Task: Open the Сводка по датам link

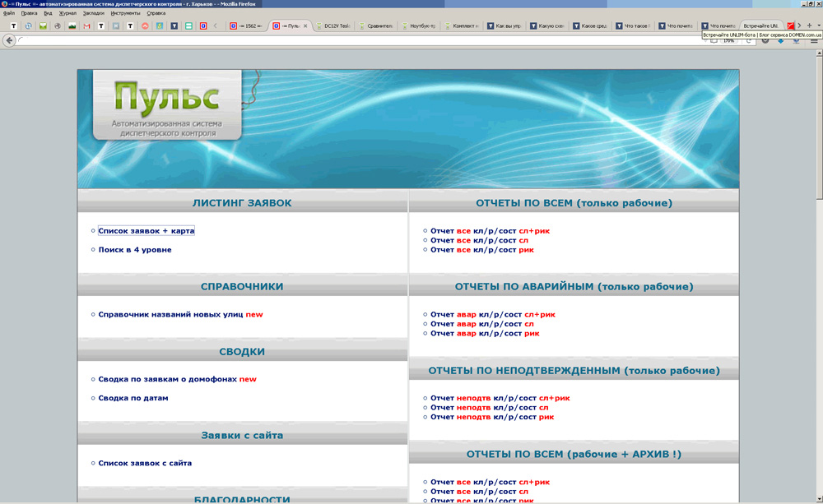Action: pos(133,398)
